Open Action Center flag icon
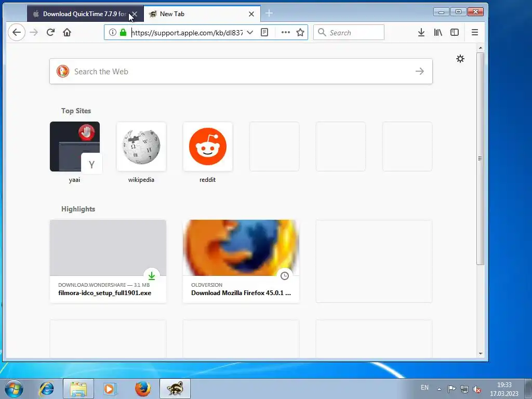 point(451,389)
